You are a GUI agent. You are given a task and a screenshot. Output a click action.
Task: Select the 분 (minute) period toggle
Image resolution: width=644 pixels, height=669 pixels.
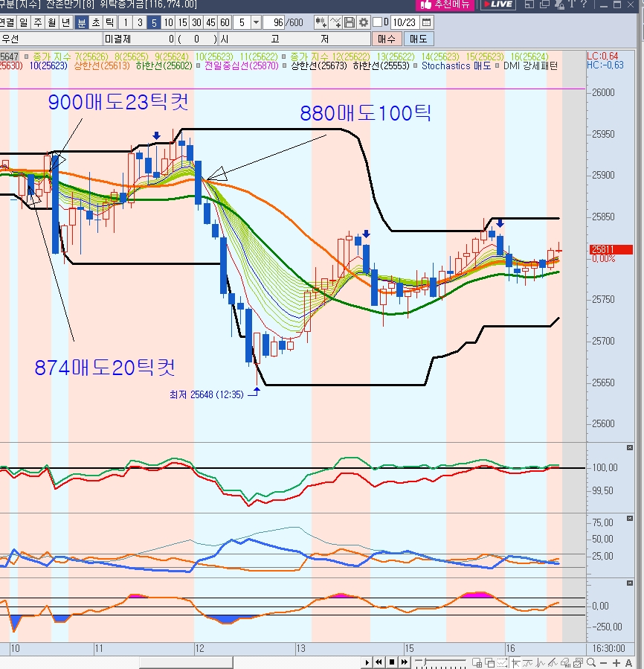81,22
